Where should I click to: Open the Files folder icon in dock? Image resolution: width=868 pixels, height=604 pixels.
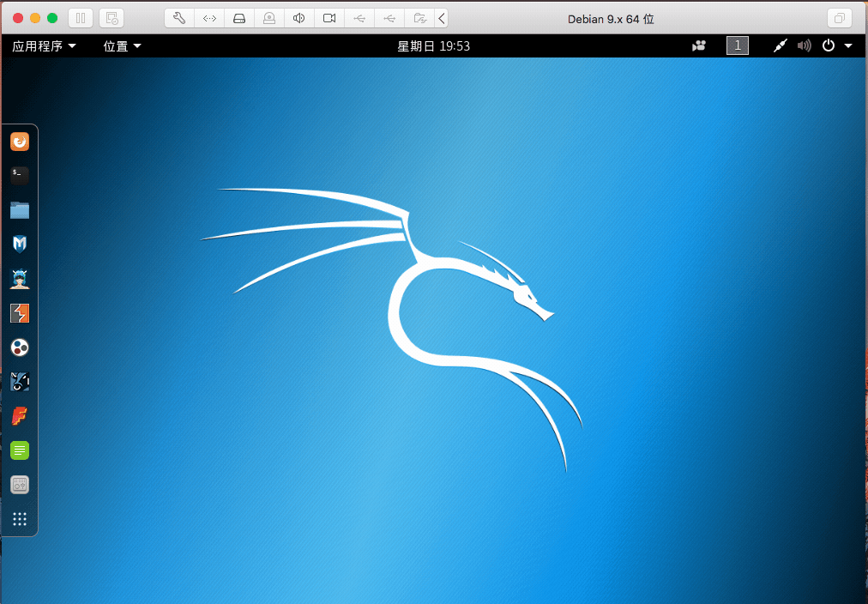(x=20, y=210)
